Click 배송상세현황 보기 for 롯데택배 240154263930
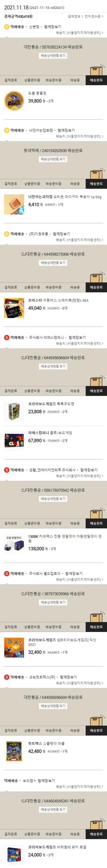Image resolution: width=107 pixels, height=868 pixels. click(53, 159)
